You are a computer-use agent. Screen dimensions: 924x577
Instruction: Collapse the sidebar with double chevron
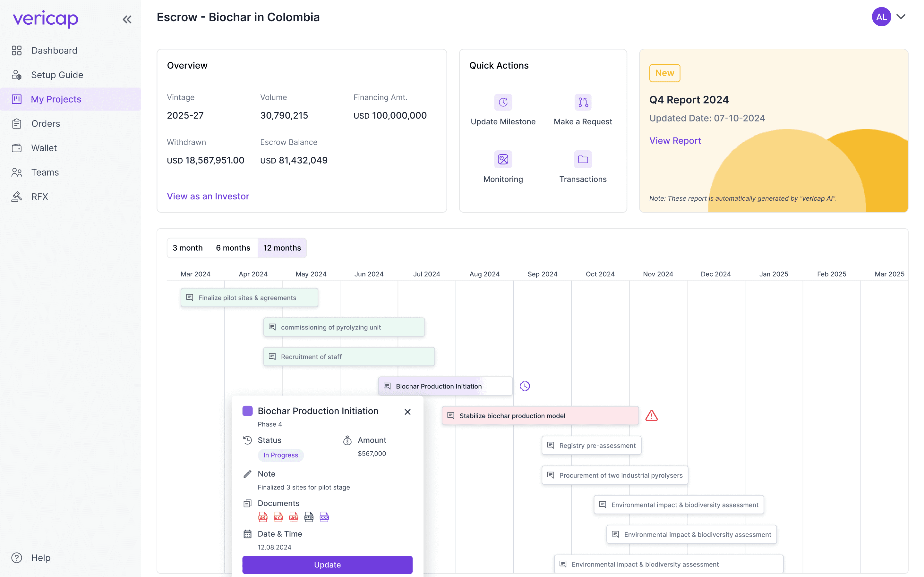(x=127, y=20)
